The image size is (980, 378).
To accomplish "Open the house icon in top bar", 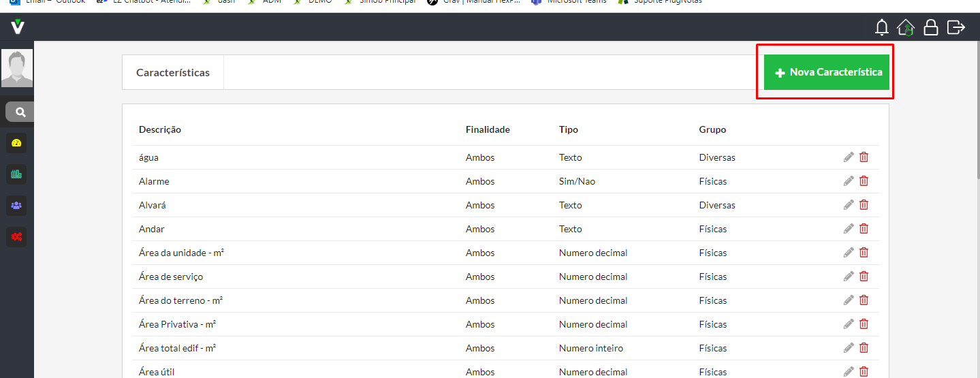I will click(x=906, y=27).
